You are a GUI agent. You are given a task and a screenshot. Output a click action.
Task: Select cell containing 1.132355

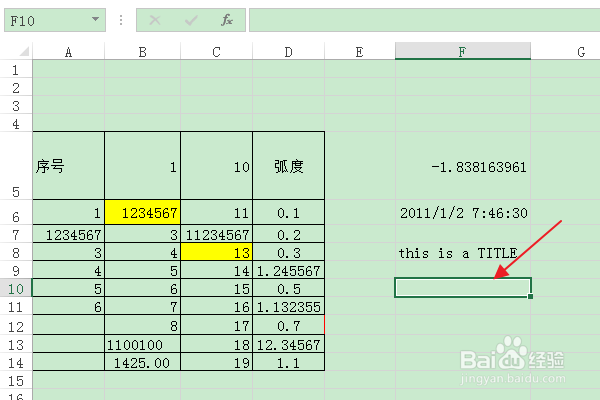289,306
